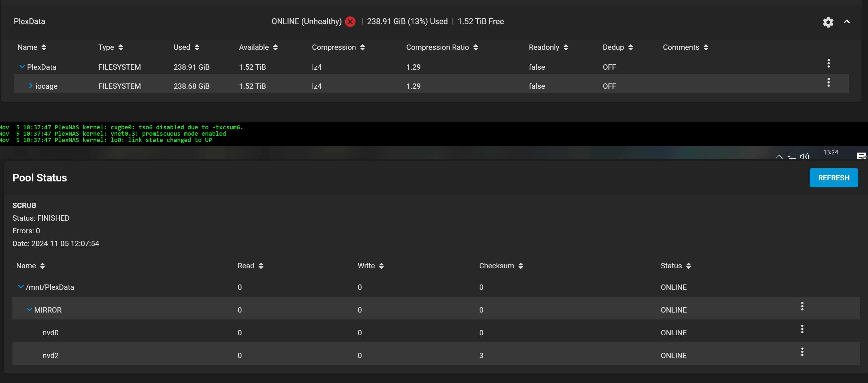Click the taskbar clock showing 13:24

tap(830, 153)
